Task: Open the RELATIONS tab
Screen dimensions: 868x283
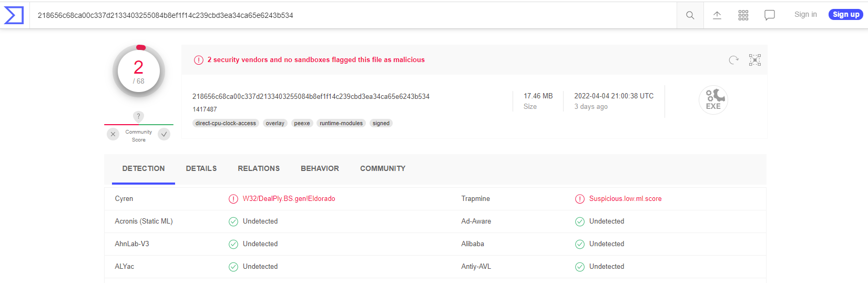Action: [259, 168]
